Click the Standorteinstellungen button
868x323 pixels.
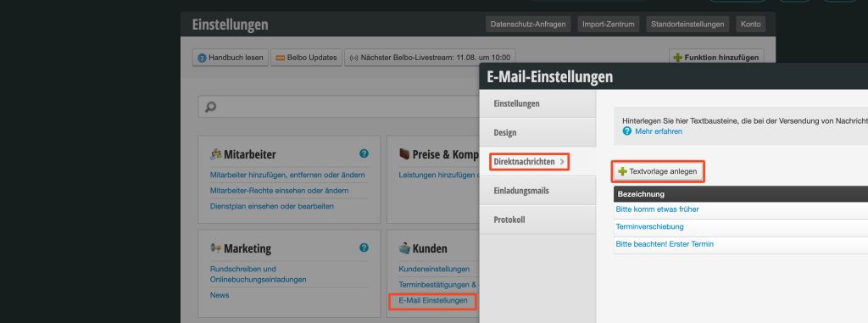click(687, 25)
